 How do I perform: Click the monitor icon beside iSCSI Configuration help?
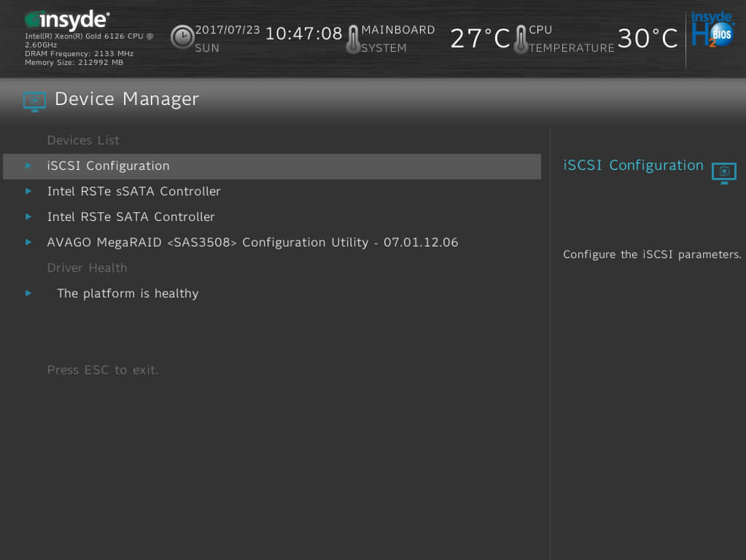[x=723, y=174]
